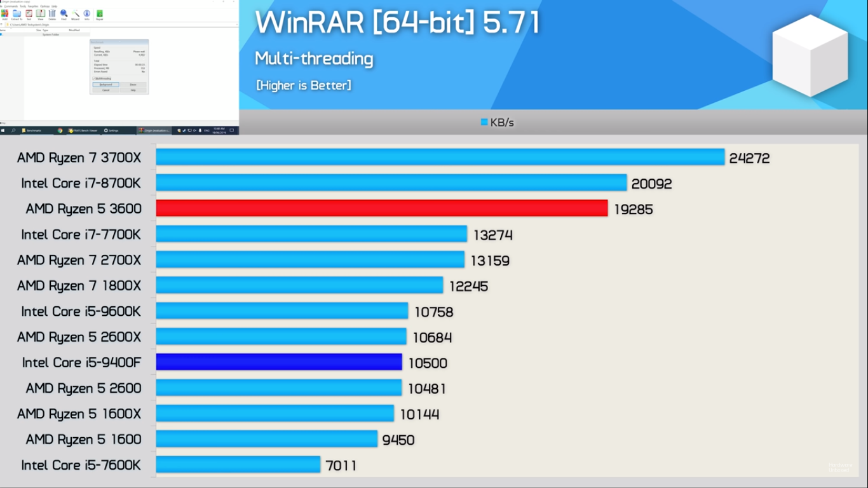Click the Intel Core i7-7700K label
The image size is (868, 488).
click(x=81, y=234)
